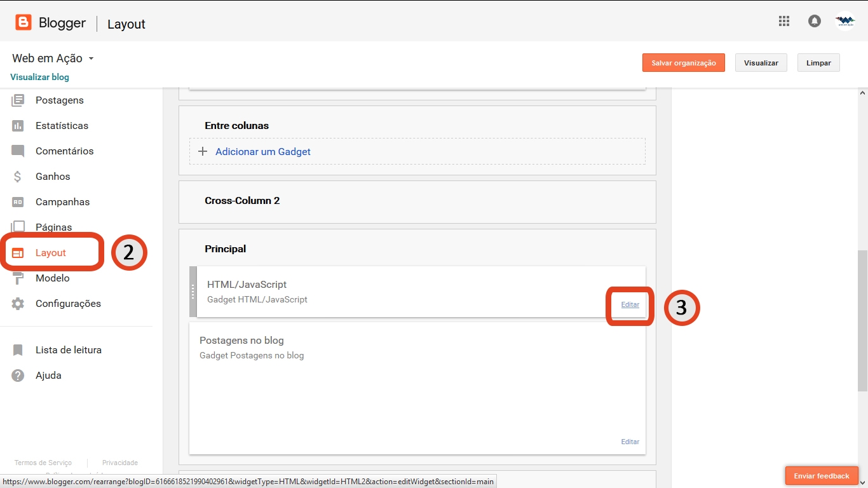
Task: Click the Entre colunas section heading
Action: point(236,126)
